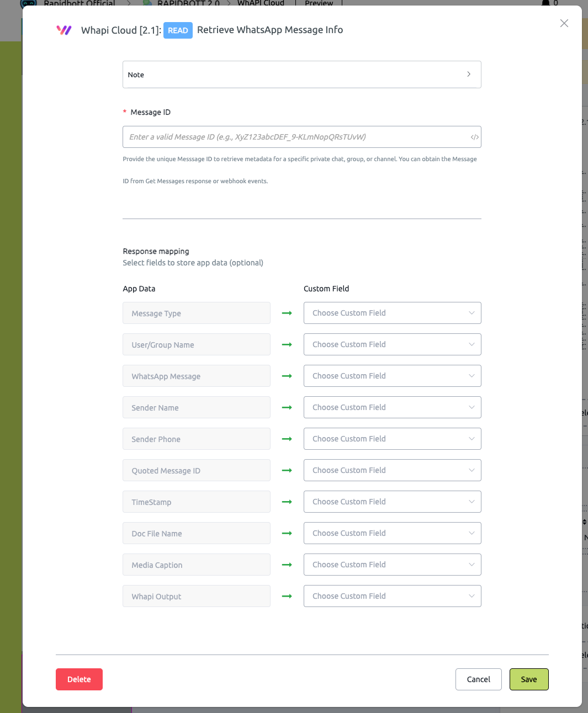
Task: Select custom field for Whapi Output
Action: tap(392, 596)
